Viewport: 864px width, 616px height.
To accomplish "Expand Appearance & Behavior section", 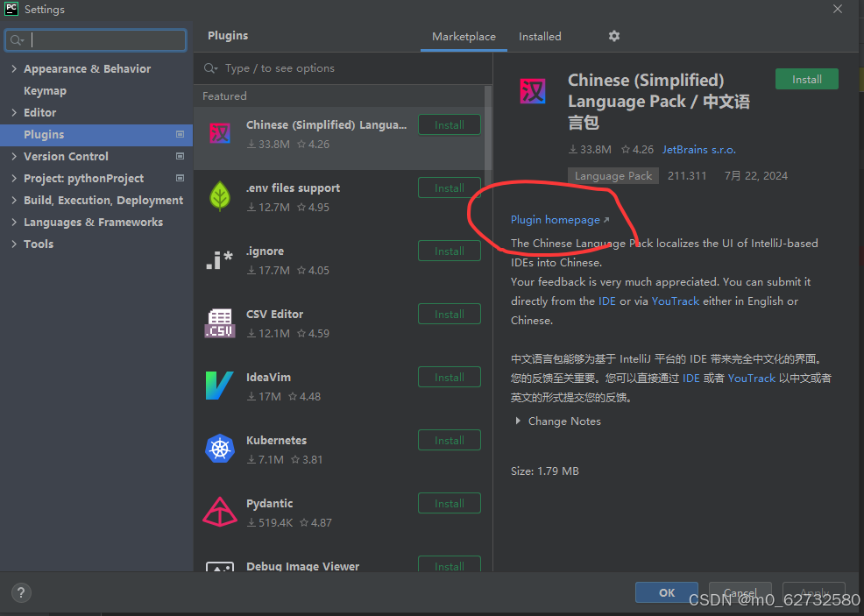I will pyautogui.click(x=14, y=69).
